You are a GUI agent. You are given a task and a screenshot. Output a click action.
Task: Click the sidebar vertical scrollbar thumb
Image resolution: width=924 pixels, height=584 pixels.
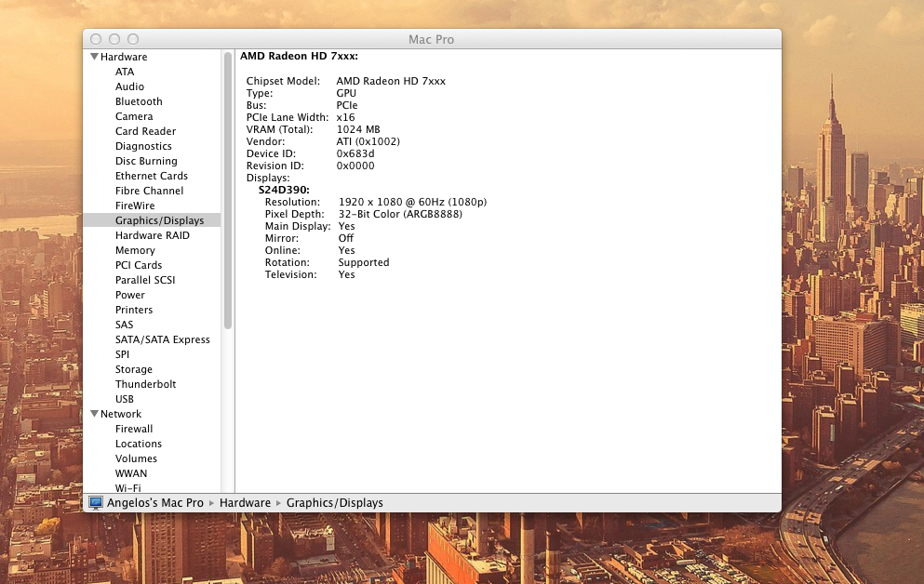[x=228, y=190]
